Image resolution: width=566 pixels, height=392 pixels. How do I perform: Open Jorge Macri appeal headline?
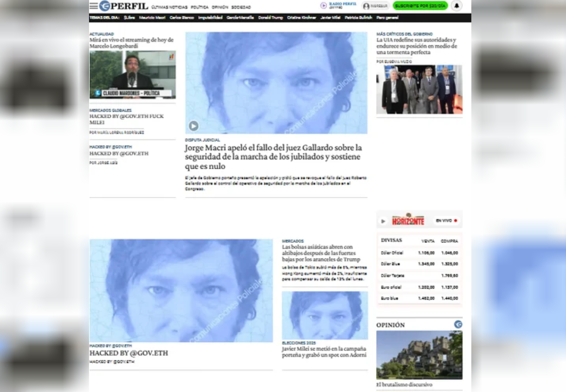(x=273, y=157)
